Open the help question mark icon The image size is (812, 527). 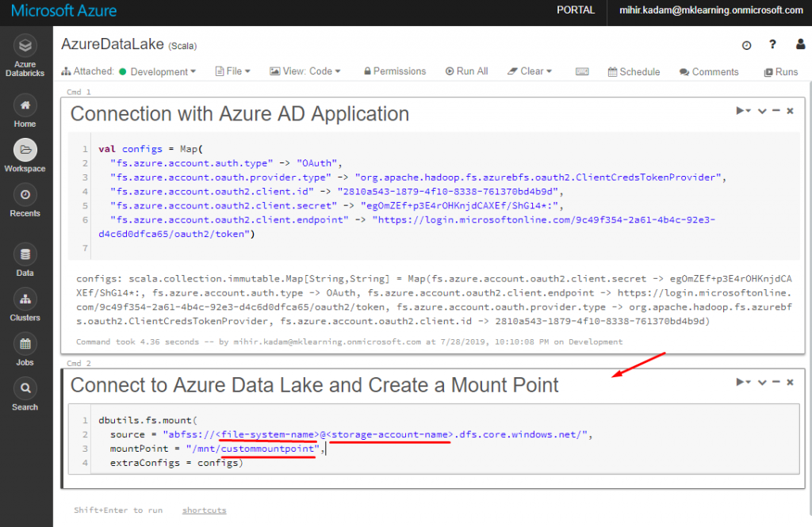[x=772, y=44]
